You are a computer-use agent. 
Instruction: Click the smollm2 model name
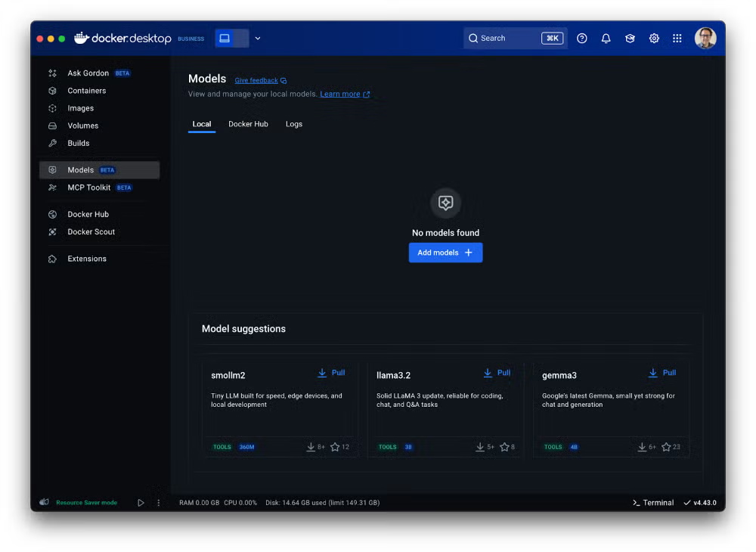point(228,375)
